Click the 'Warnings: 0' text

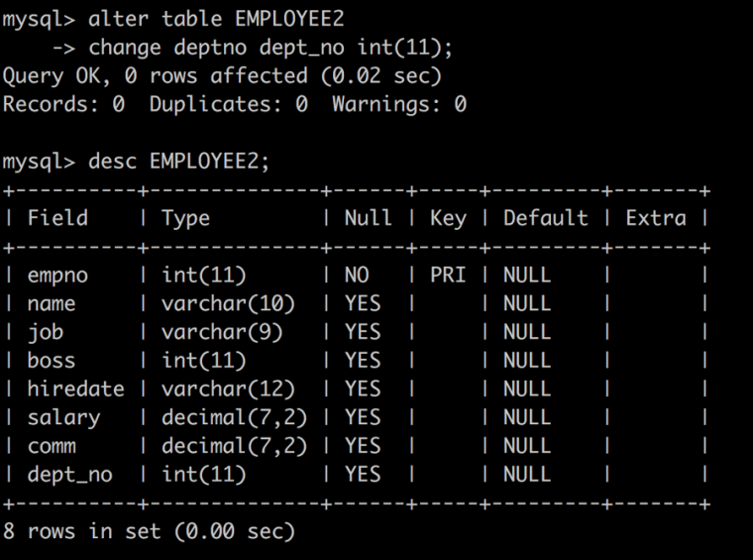pyautogui.click(x=399, y=104)
